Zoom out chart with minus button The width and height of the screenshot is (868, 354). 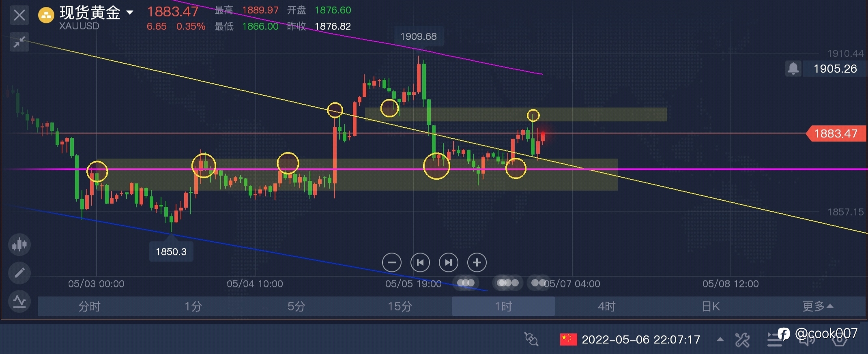pos(391,263)
